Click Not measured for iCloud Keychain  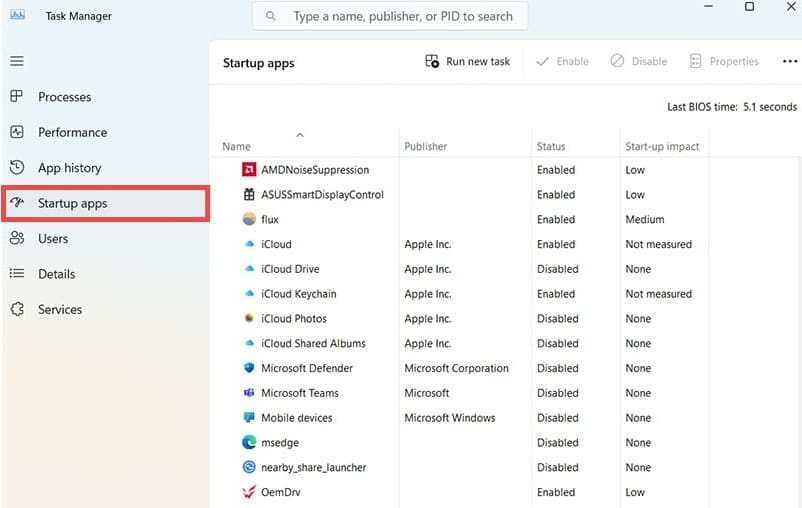[x=658, y=294]
